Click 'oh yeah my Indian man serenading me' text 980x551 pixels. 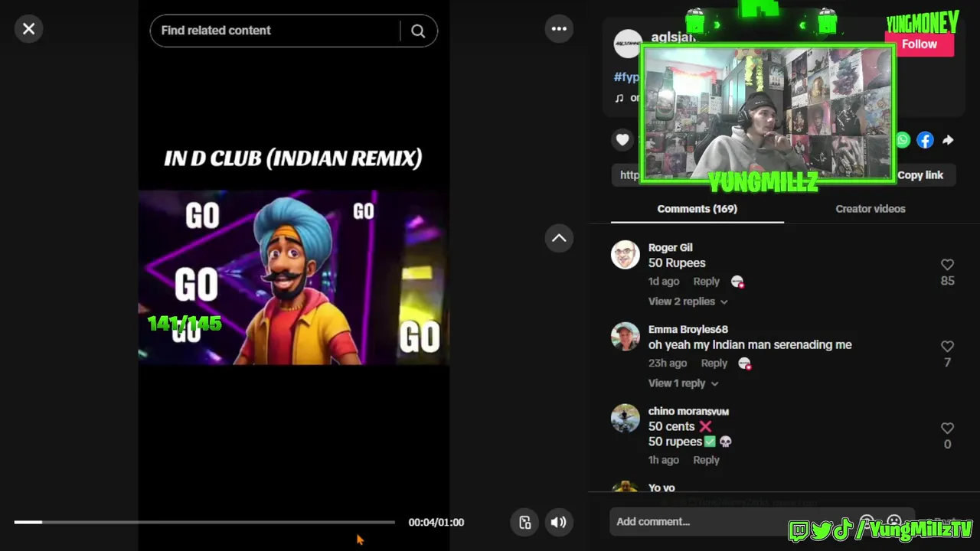point(750,345)
